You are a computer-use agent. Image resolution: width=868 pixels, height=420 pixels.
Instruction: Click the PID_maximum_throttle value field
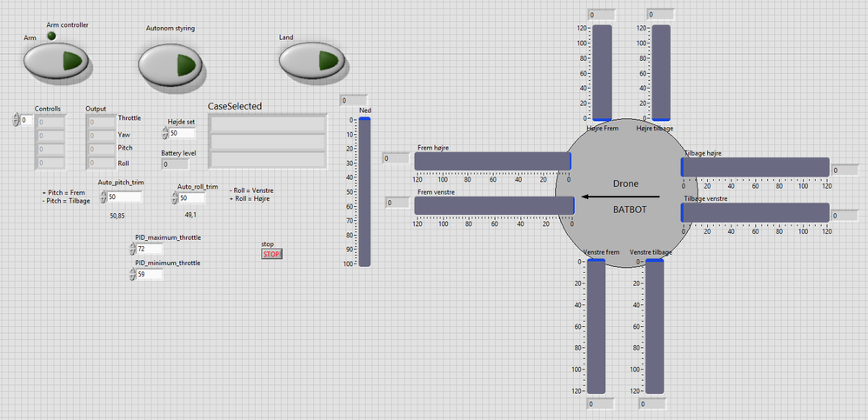[x=149, y=249]
